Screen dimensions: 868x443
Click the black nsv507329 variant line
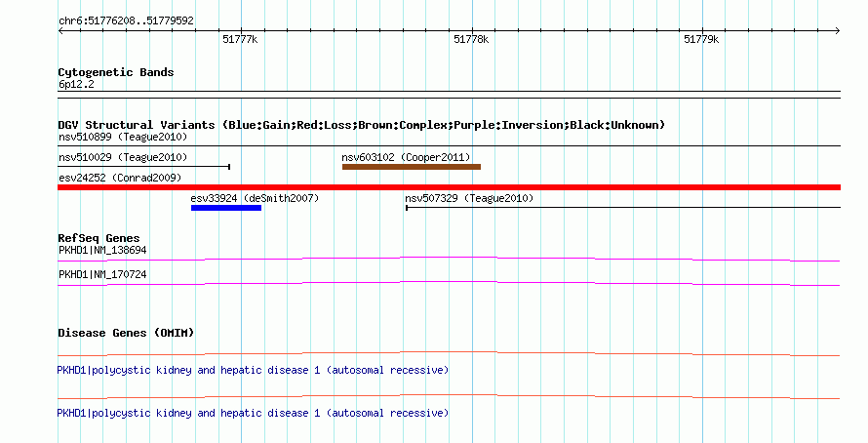click(x=623, y=208)
